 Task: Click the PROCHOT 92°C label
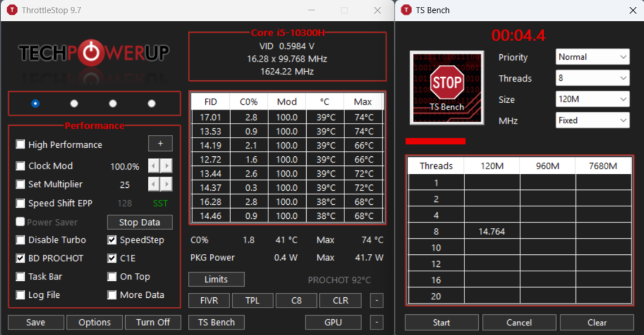click(339, 280)
